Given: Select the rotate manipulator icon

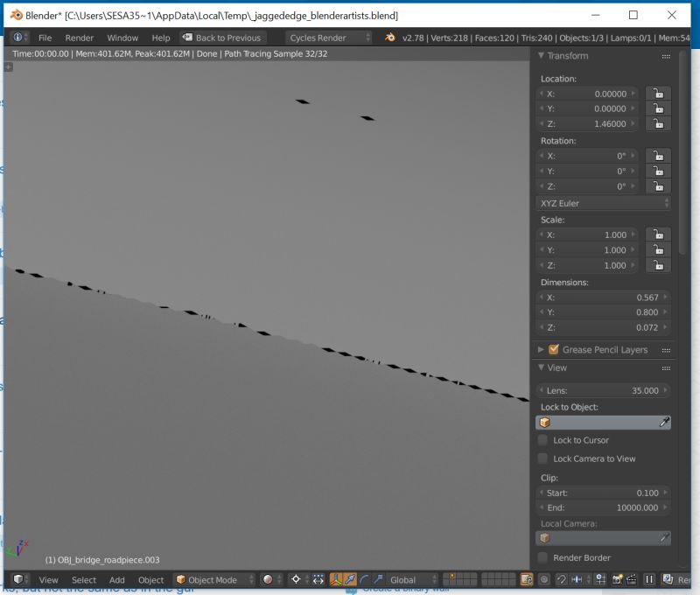Looking at the screenshot, I should point(361,578).
